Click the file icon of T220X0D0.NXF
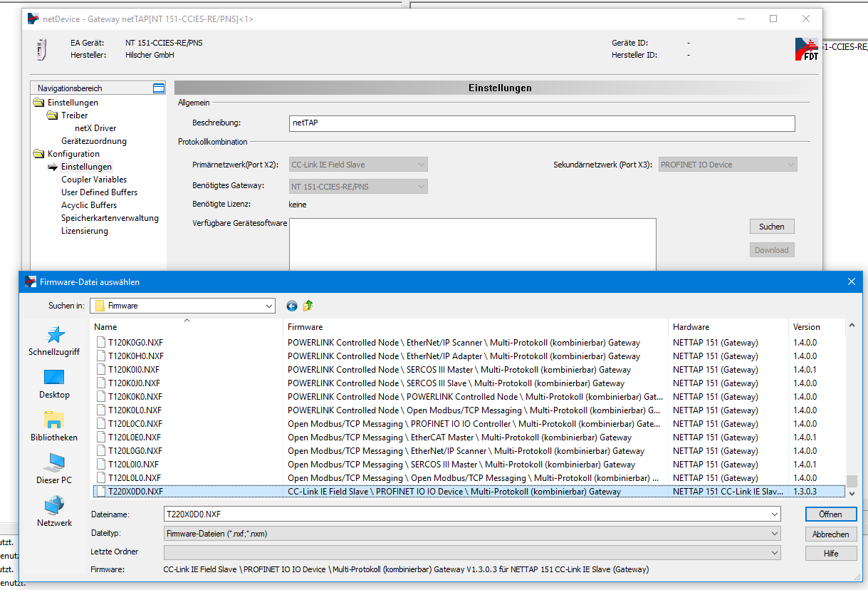868x590 pixels. tap(101, 492)
